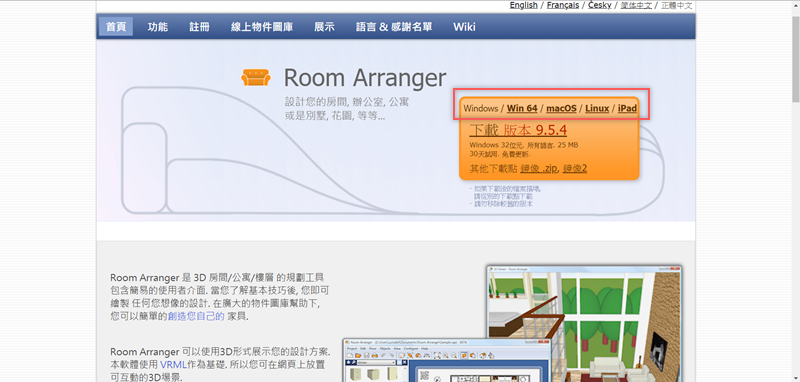Viewport: 800px width, 382px height.
Task: Click the orange sofa Room Arranger logo
Action: 256,78
